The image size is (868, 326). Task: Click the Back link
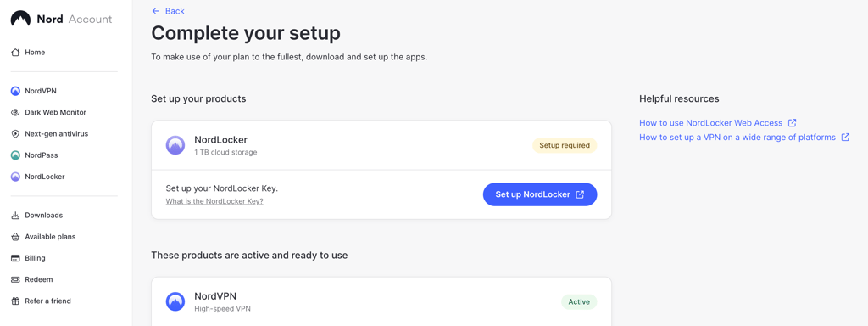coord(175,11)
